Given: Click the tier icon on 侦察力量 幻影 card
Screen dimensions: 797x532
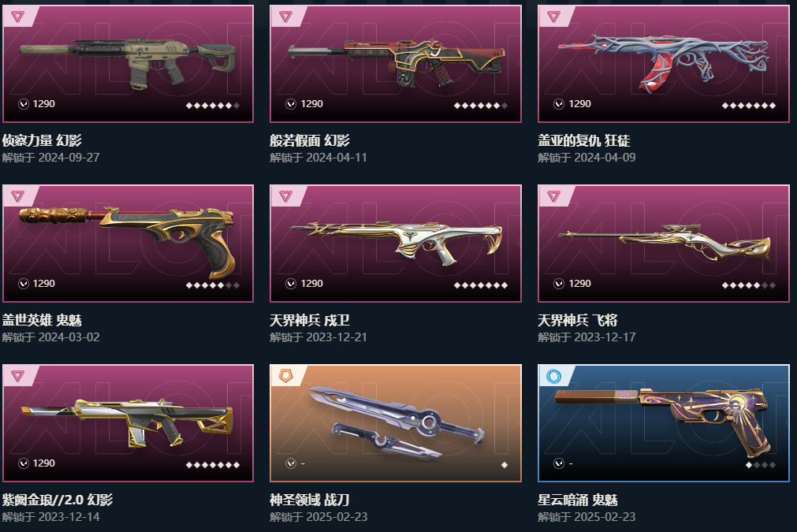Looking at the screenshot, I should tap(17, 17).
